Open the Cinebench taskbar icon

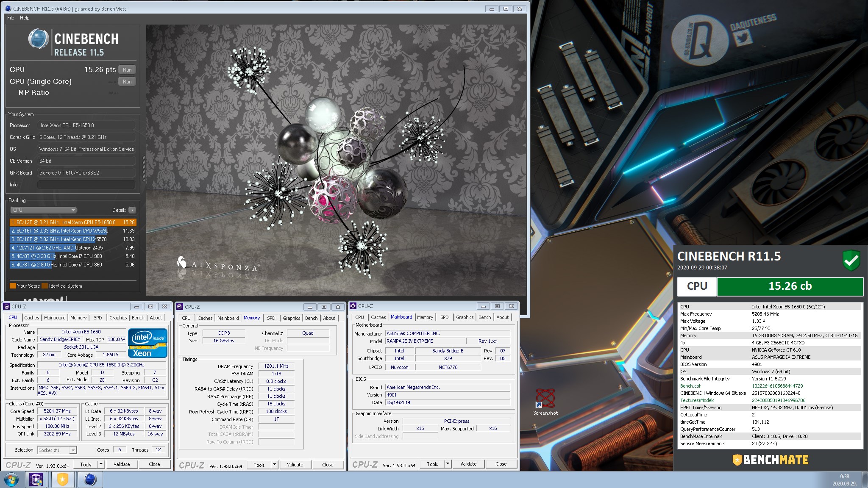click(90, 480)
